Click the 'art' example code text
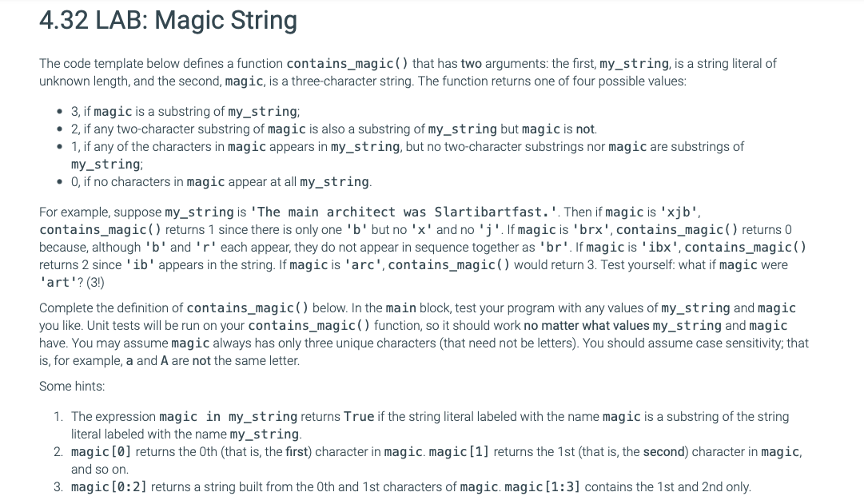The width and height of the screenshot is (864, 504). [x=58, y=283]
